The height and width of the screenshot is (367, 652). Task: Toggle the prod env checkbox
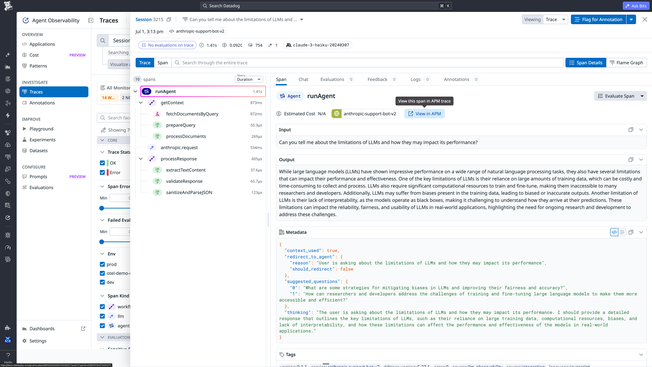point(102,264)
